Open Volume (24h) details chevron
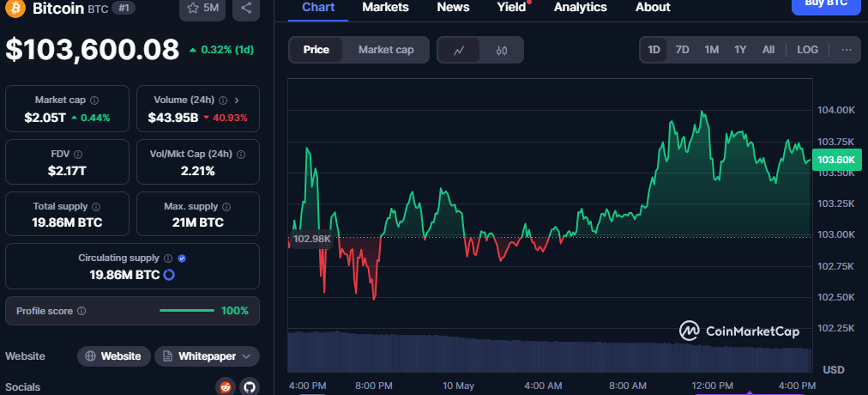Image resolution: width=868 pixels, height=395 pixels. click(x=237, y=100)
